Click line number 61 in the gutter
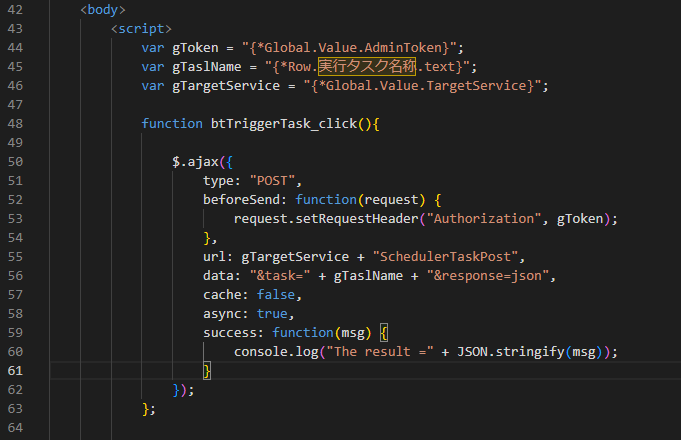681x440 pixels. click(x=15, y=371)
